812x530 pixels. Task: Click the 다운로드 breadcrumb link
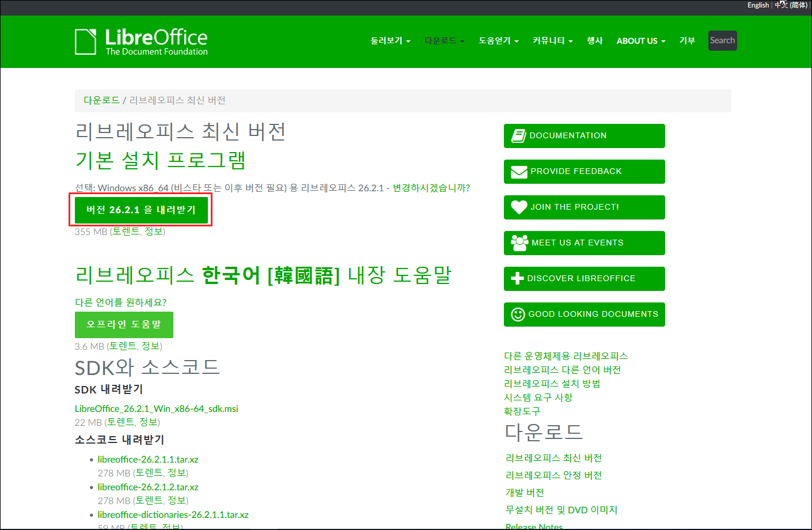[x=101, y=100]
